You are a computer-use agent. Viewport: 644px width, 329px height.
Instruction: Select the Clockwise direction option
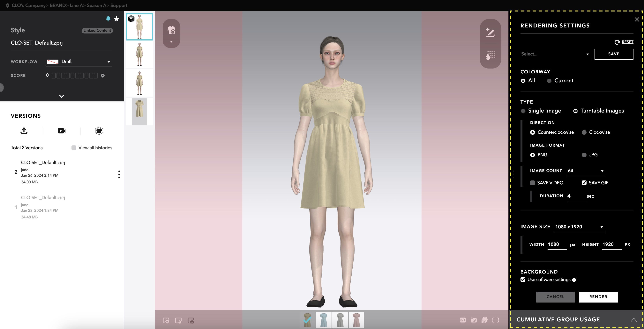click(584, 132)
